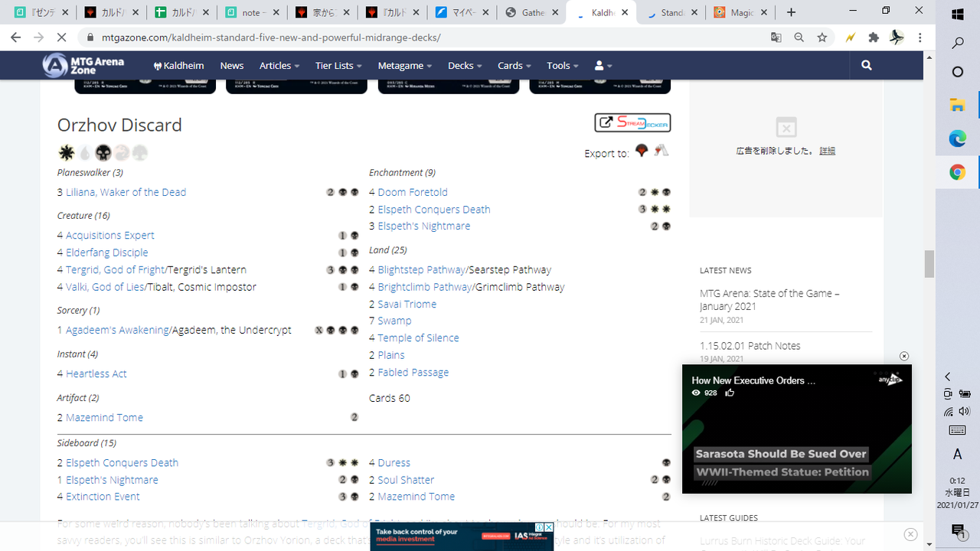Go back to the previous page

click(16, 37)
